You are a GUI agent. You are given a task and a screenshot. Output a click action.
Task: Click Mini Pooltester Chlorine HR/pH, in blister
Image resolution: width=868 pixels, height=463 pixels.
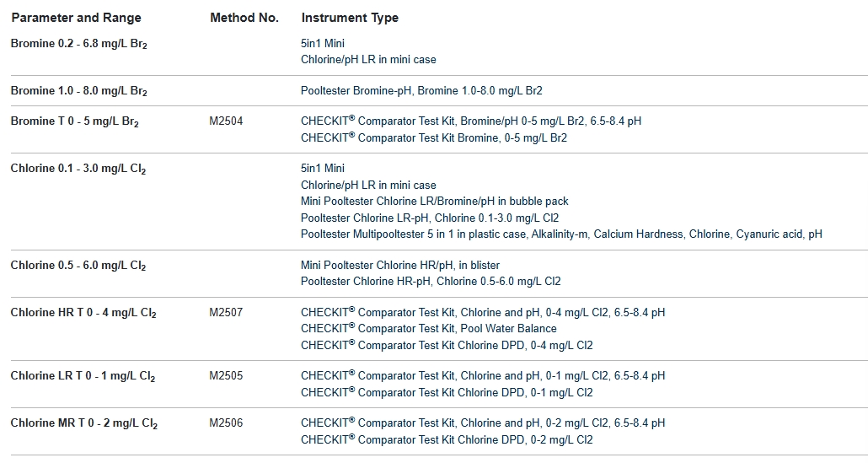[399, 266]
